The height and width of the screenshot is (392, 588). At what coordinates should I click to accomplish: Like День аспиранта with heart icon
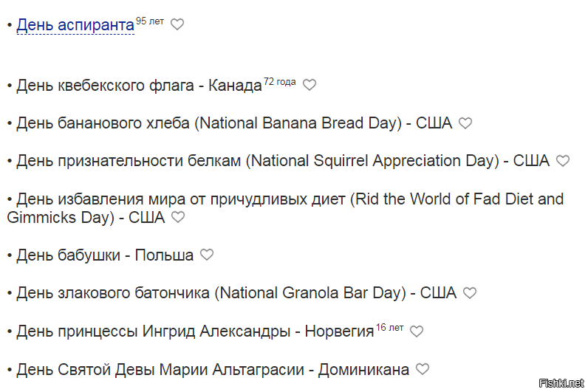pos(177,24)
